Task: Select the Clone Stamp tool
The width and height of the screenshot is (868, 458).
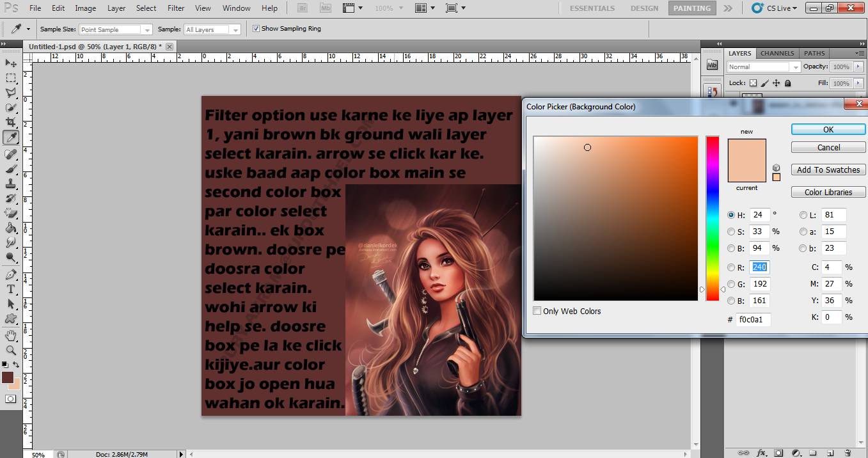Action: (11, 184)
